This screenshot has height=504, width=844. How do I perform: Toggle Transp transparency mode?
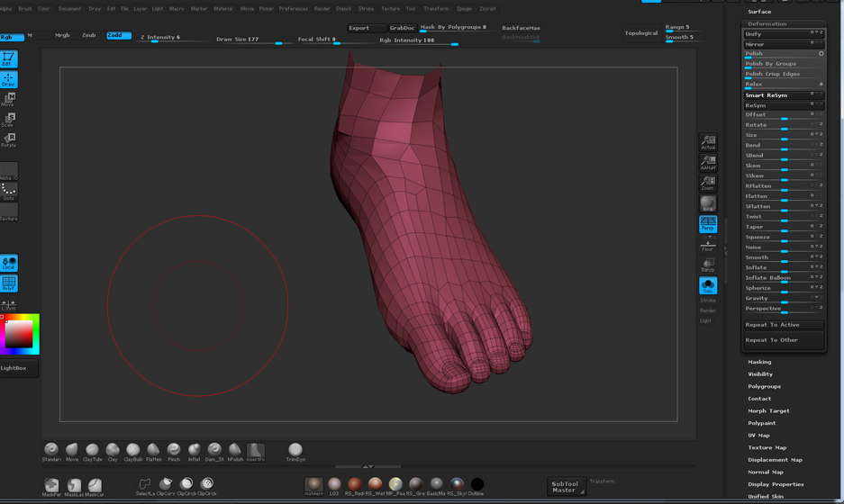pos(708,265)
